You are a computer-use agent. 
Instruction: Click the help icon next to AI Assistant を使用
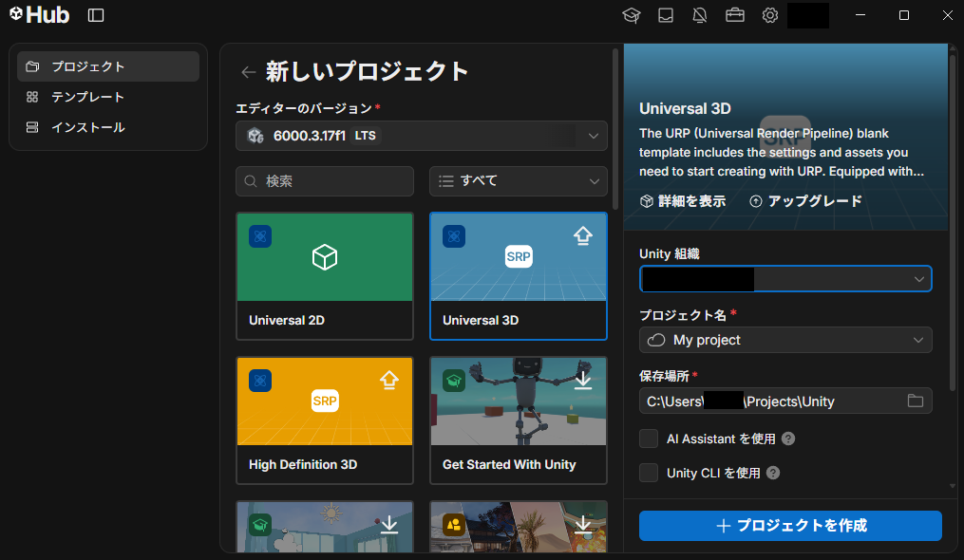pos(788,439)
